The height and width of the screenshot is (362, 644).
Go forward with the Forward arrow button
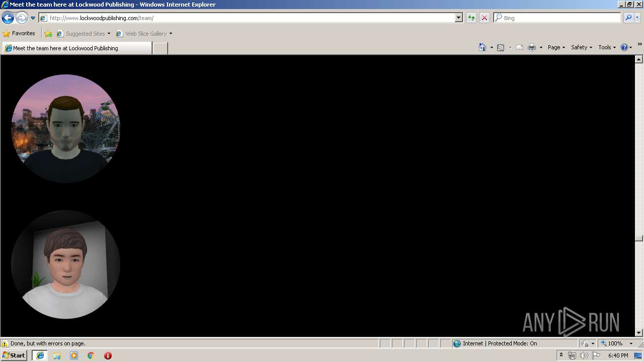[22, 18]
